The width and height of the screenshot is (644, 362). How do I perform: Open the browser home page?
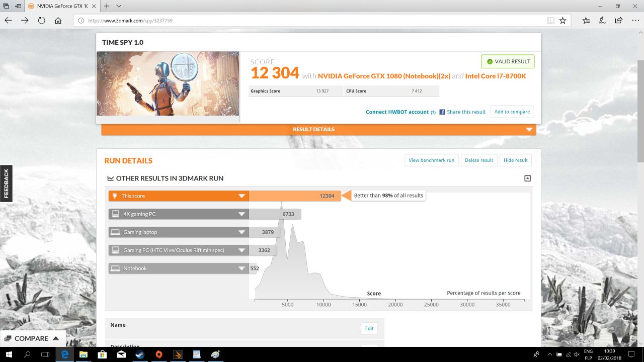[x=58, y=21]
